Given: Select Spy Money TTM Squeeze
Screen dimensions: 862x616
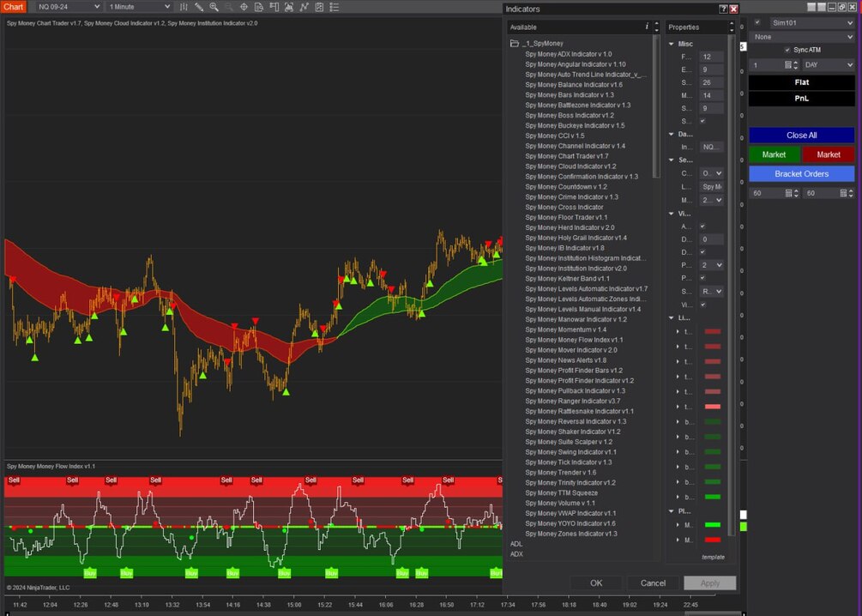Looking at the screenshot, I should 561,492.
